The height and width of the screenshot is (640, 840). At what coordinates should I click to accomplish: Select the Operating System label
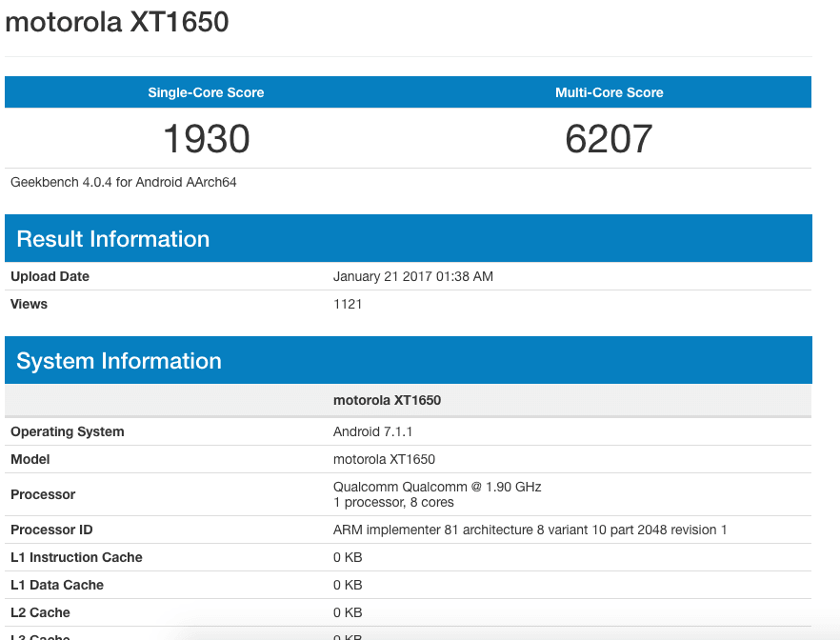click(68, 431)
